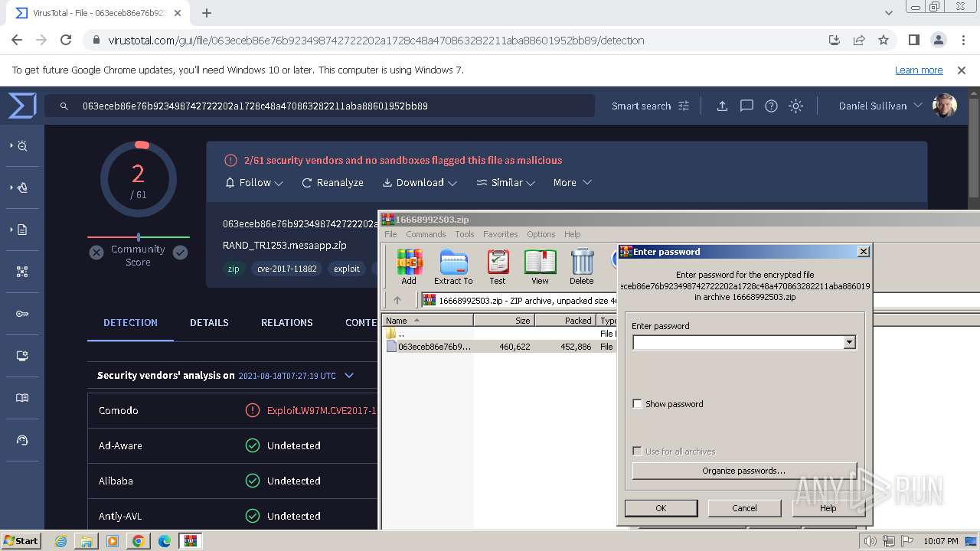980x551 pixels.
Task: Open the API key icon in sidebar
Action: (x=22, y=314)
